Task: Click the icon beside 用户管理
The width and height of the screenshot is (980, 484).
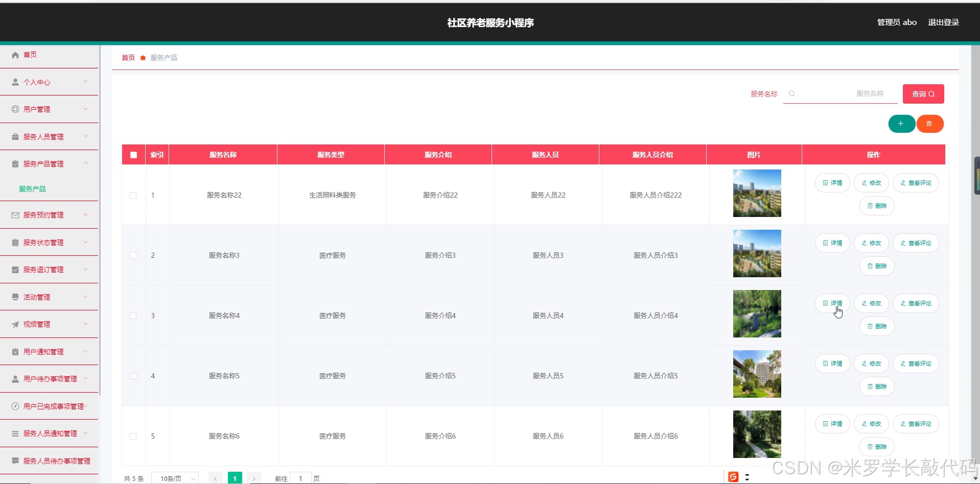Action: [x=15, y=109]
